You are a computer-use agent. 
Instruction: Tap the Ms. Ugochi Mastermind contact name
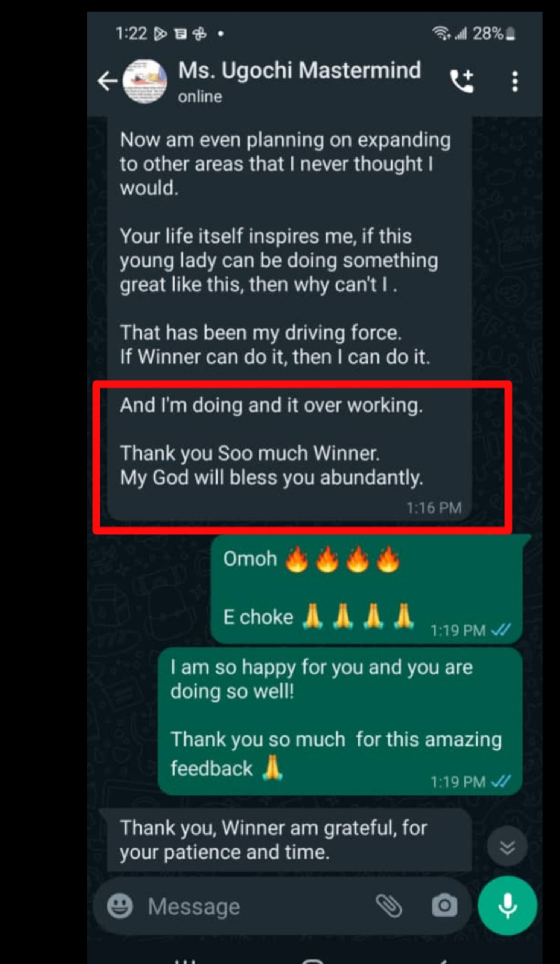(299, 71)
